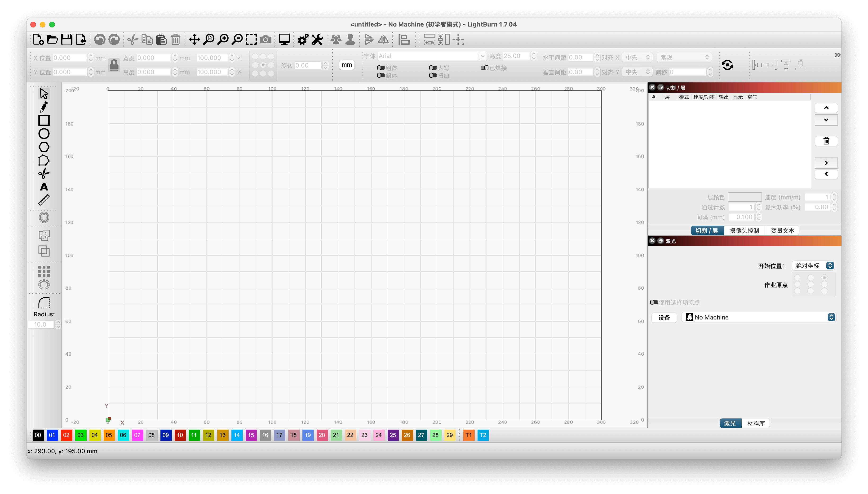Toggle the 已焊接 welded switch
Viewport: 868px width, 494px height.
click(x=484, y=68)
